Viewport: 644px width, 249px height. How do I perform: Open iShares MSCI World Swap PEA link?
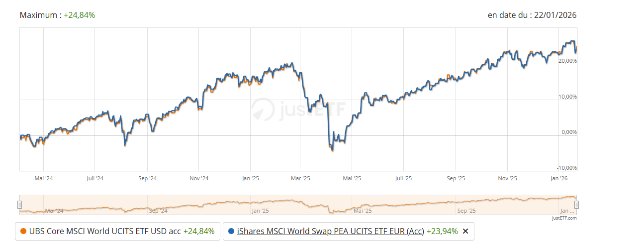pos(331,231)
